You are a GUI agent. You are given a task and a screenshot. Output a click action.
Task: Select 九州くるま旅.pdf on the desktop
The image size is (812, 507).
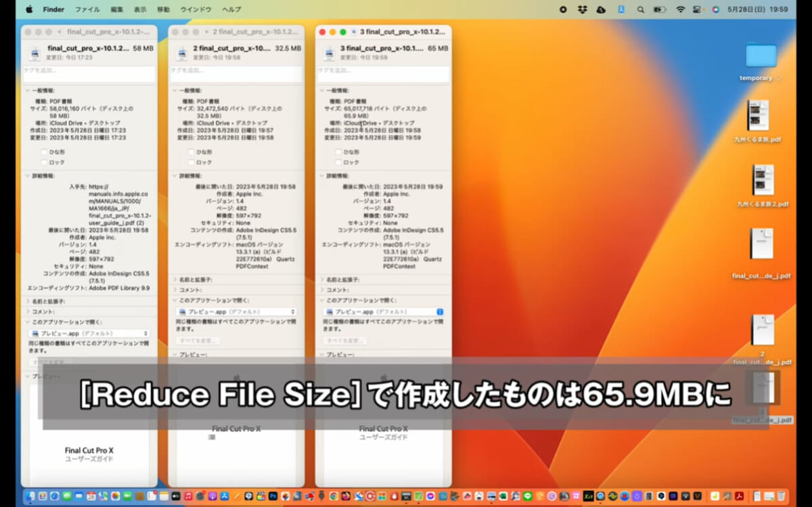(x=757, y=115)
